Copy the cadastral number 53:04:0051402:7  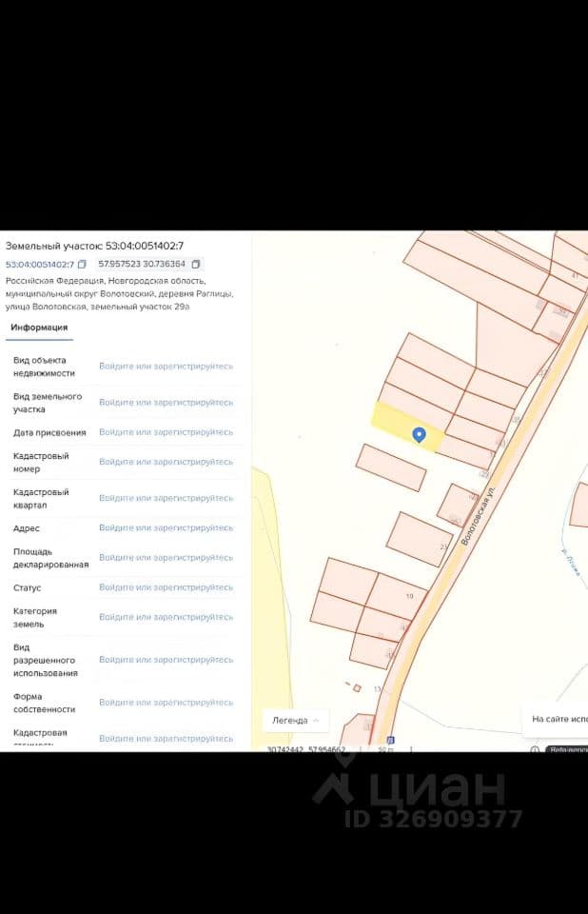[x=82, y=264]
